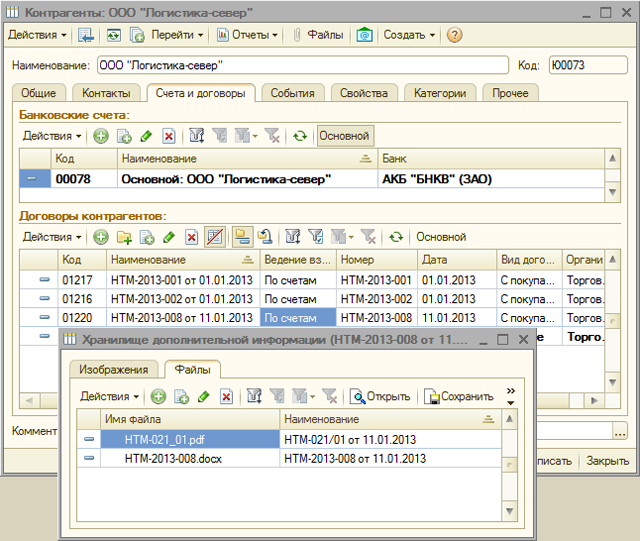Refresh contracts list

[x=396, y=237]
